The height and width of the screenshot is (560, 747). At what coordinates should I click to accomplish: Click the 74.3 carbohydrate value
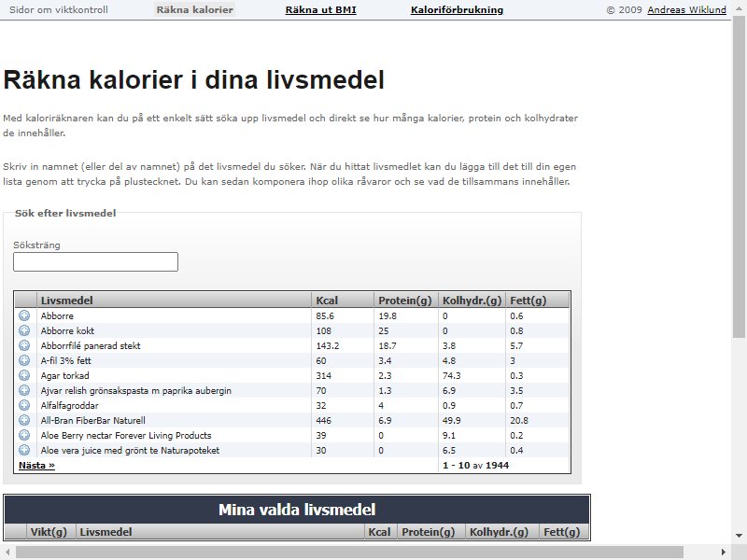pos(452,376)
